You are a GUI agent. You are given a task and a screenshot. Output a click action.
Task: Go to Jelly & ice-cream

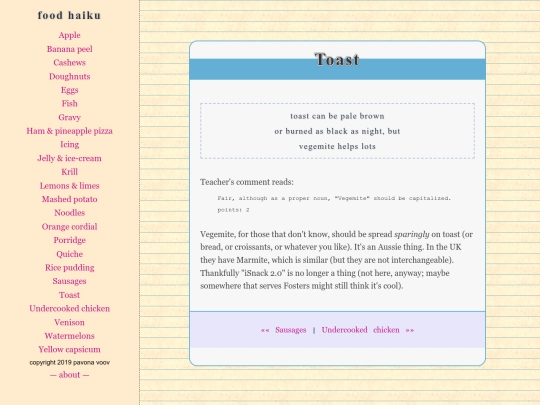pos(70,158)
